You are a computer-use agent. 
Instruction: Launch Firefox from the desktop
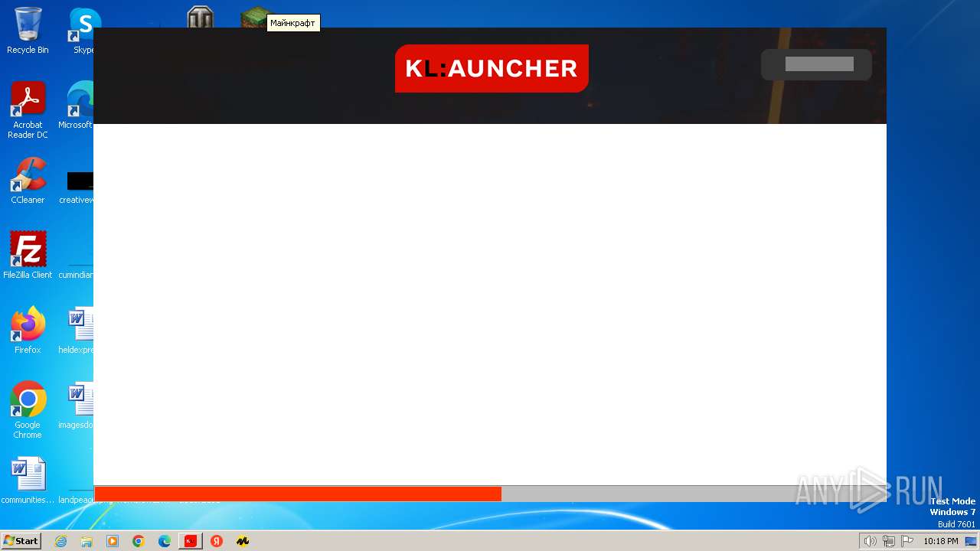tap(28, 330)
